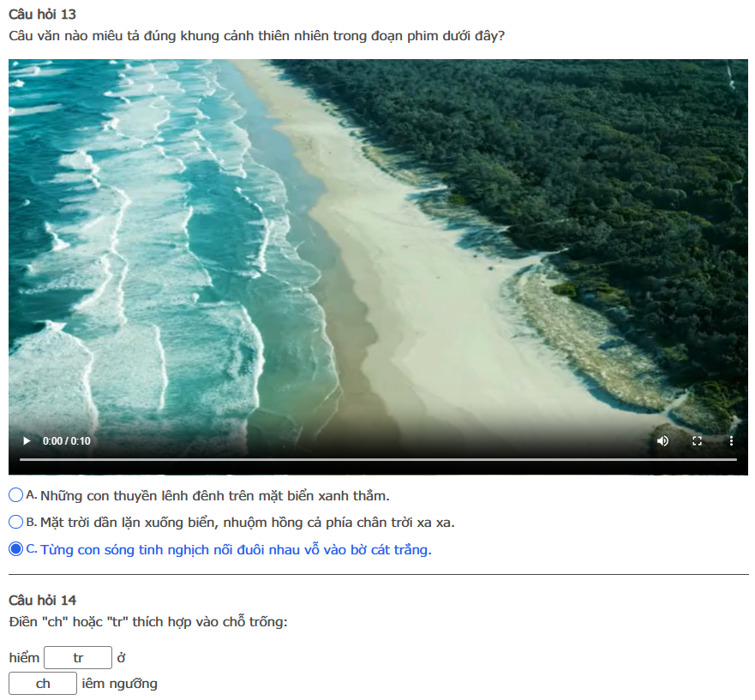
Task: Click the video progress bar
Action: coord(378,460)
